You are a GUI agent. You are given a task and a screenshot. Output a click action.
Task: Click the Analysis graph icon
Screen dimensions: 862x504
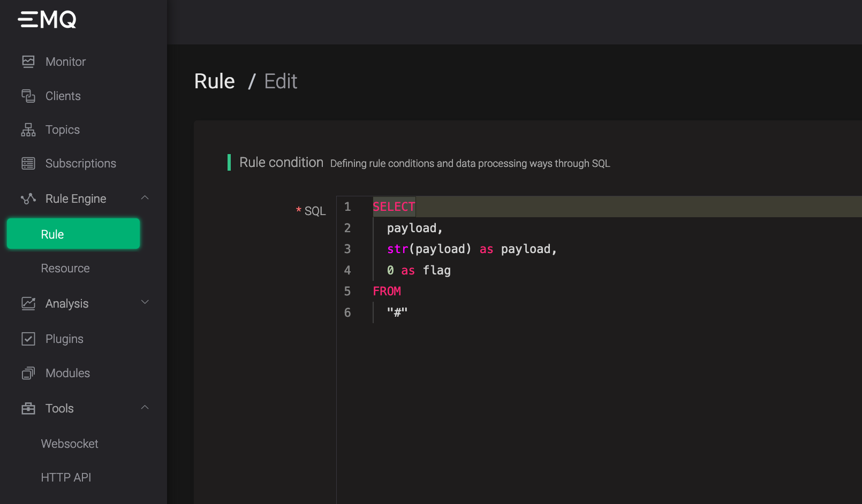pos(28,303)
